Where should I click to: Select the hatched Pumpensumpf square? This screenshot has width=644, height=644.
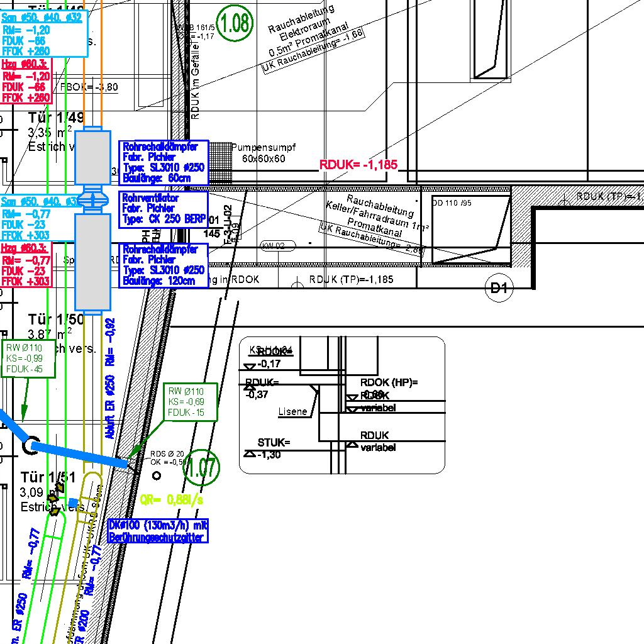click(x=219, y=162)
